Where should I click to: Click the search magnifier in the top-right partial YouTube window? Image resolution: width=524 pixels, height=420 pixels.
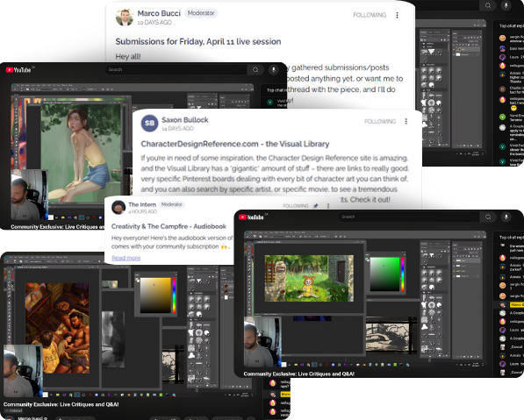point(488,5)
